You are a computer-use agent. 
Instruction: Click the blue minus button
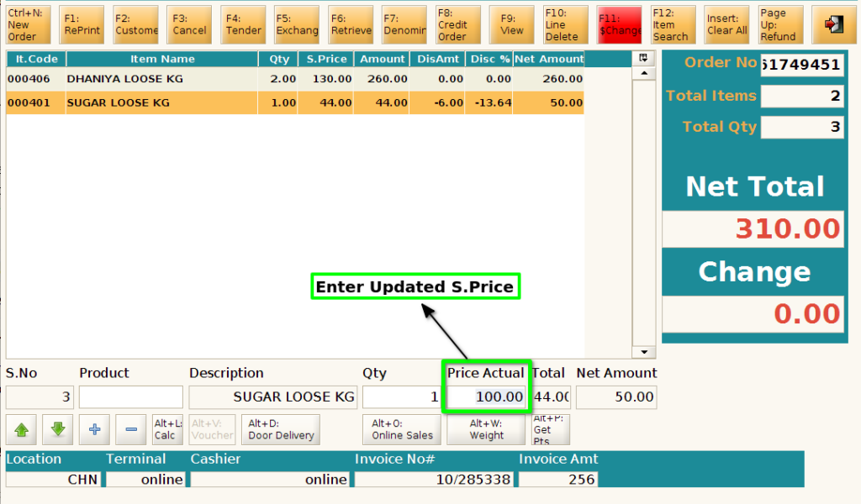[130, 429]
